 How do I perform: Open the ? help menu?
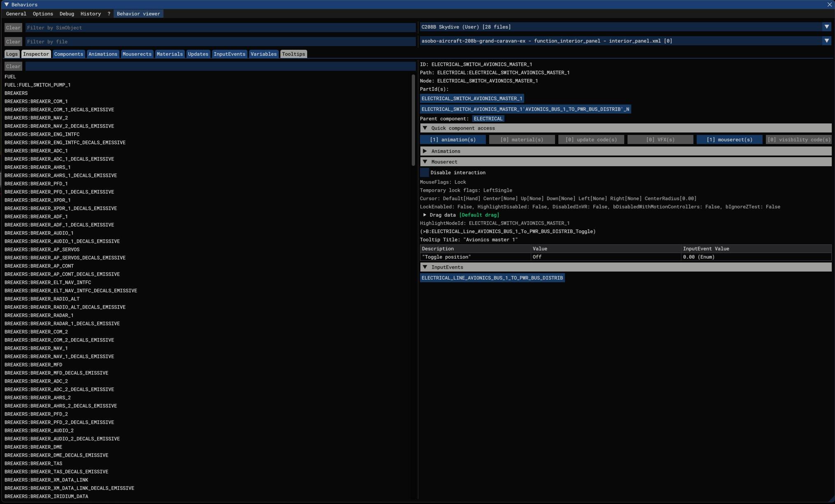pyautogui.click(x=109, y=14)
